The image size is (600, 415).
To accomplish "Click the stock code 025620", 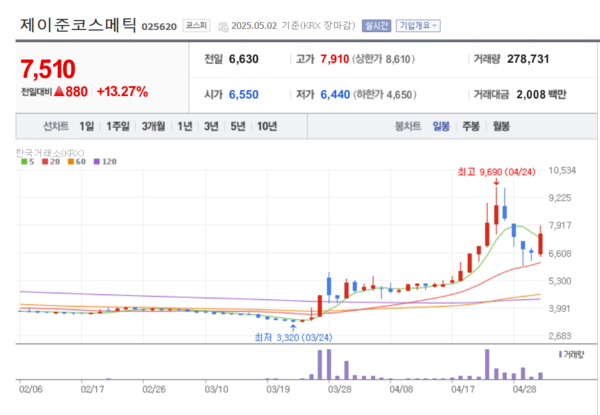I will tap(159, 27).
